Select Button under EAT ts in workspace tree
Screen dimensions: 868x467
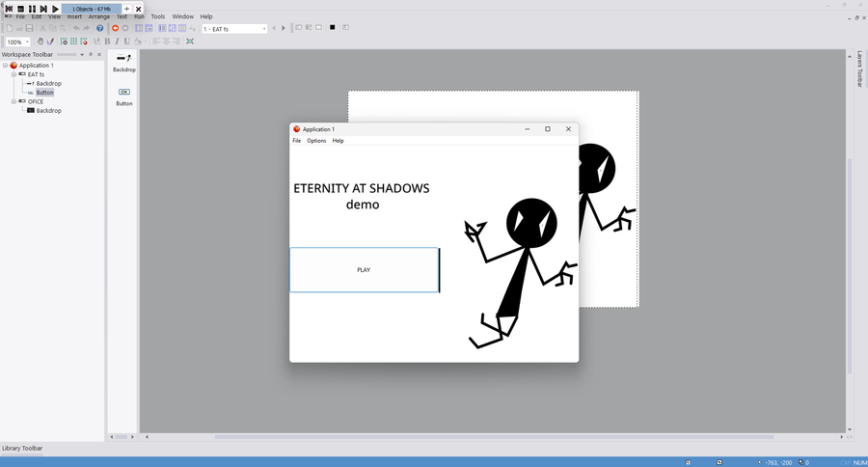pos(44,93)
